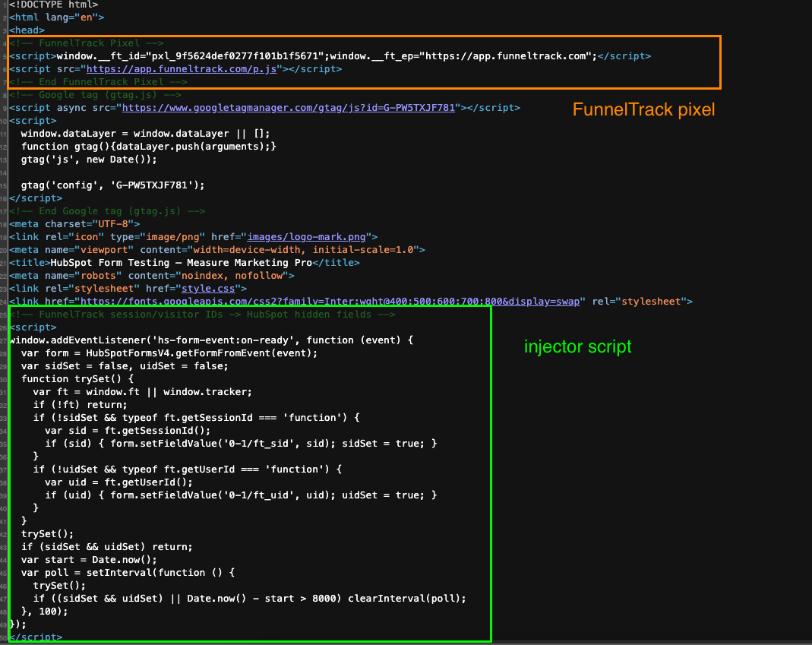Click the var uid = ft.getUserId() line
The image size is (812, 645).
tap(118, 482)
